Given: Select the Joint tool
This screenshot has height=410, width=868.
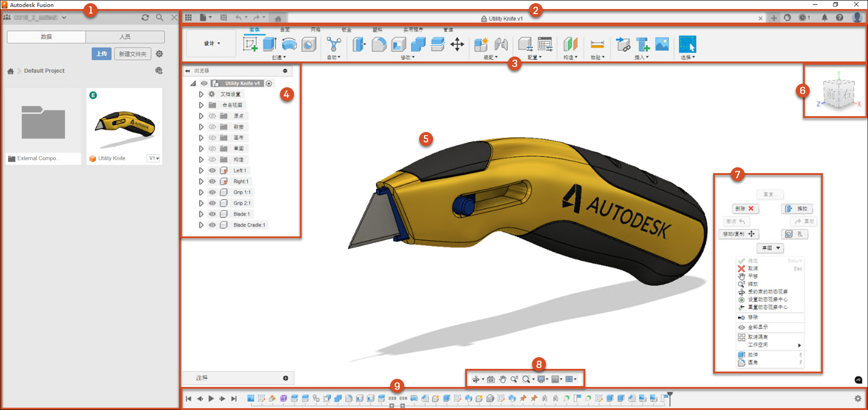Looking at the screenshot, I should (x=501, y=44).
